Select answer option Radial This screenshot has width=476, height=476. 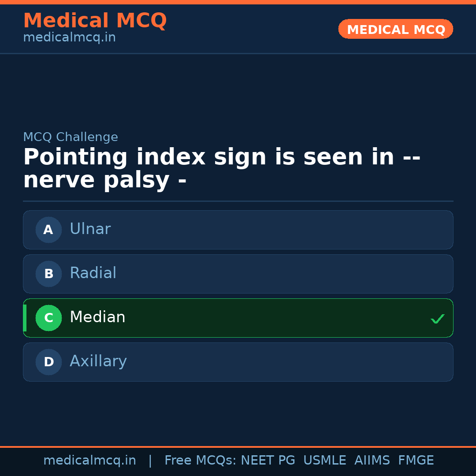point(238,274)
